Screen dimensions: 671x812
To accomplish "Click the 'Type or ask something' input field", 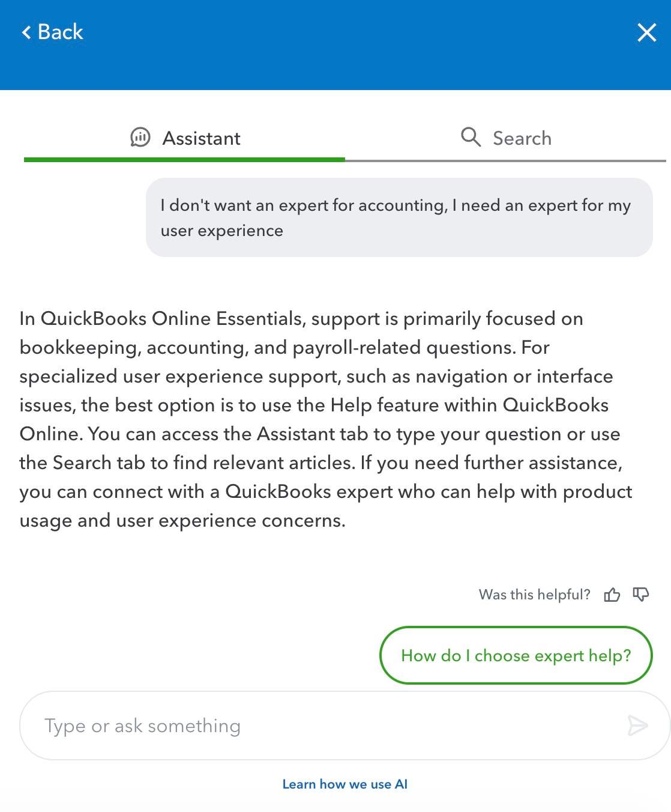I will [x=240, y=725].
